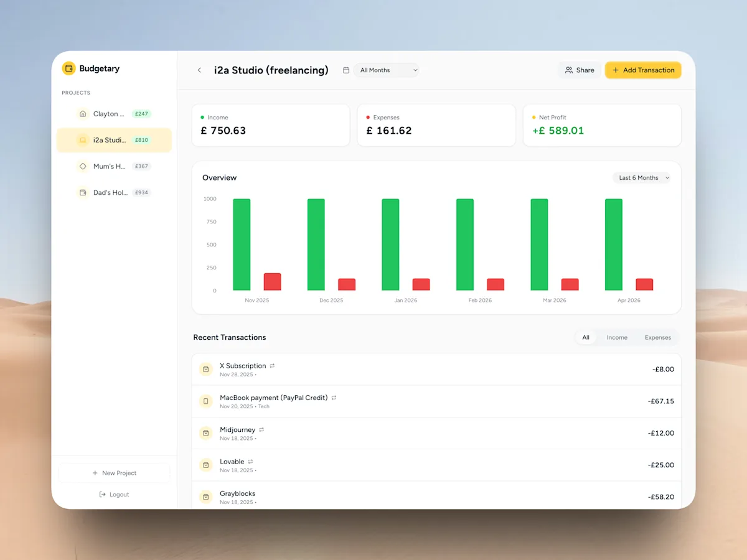Click the Budgetary wallet logo icon

[68, 68]
